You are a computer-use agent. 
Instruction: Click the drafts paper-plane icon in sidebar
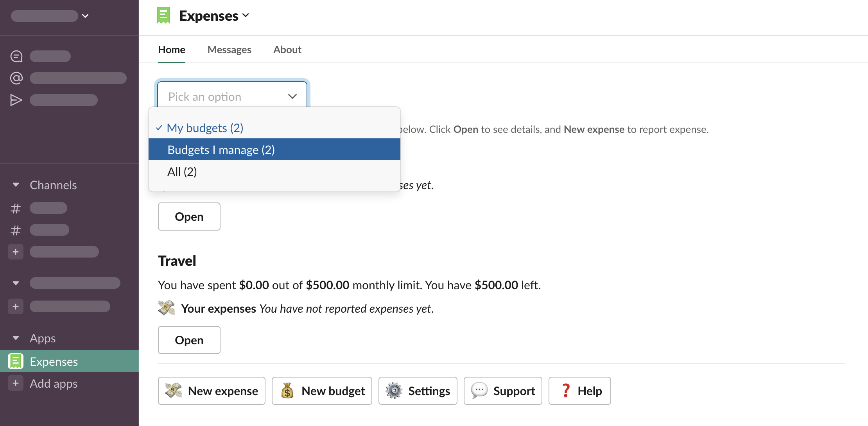click(16, 100)
